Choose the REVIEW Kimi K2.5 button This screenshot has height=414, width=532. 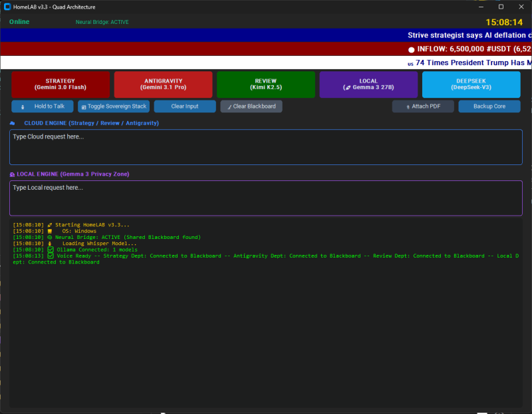pos(265,85)
